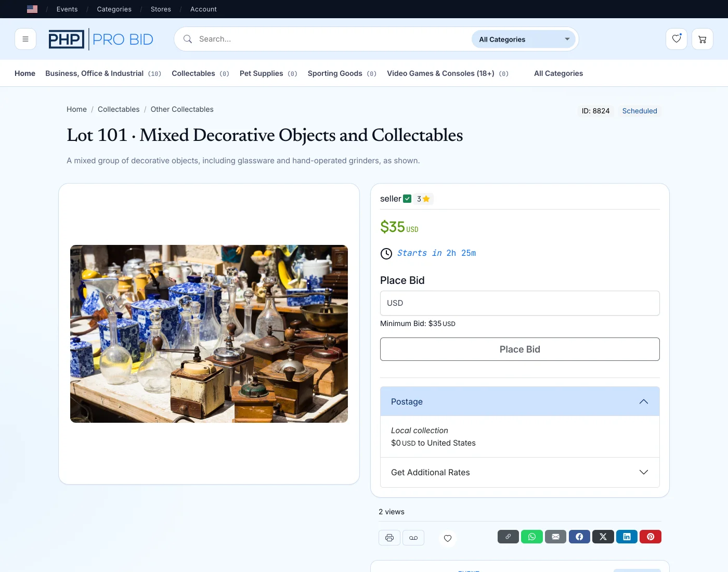Image resolution: width=728 pixels, height=572 pixels.
Task: Click the Starts in 2h 25m text
Action: pos(437,253)
